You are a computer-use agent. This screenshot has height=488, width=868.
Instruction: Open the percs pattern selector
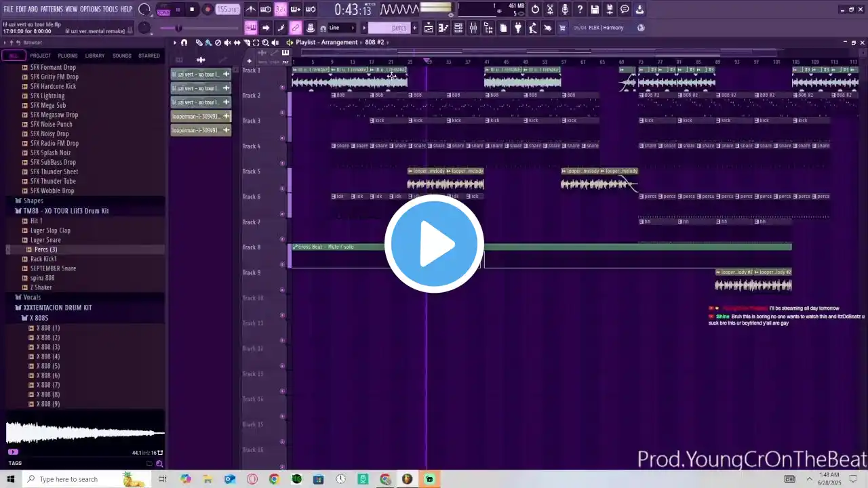pyautogui.click(x=389, y=28)
